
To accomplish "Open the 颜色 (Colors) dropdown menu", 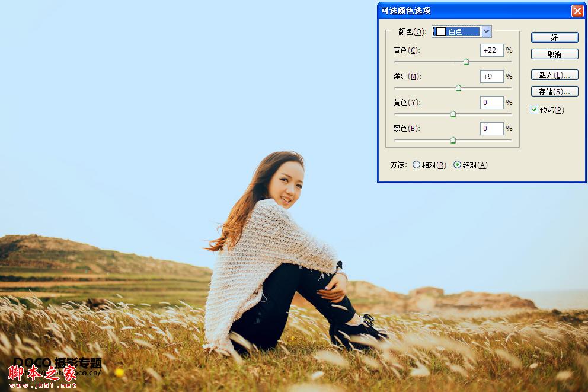I will [461, 31].
